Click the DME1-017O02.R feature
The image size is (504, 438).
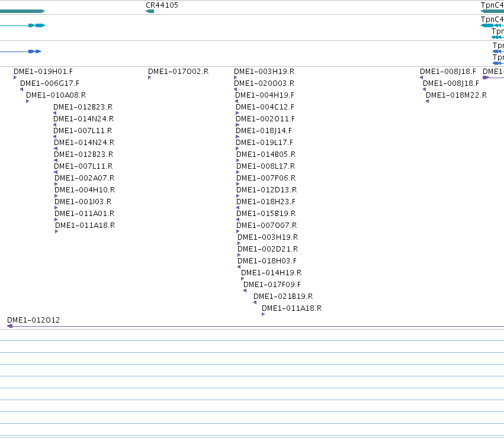[x=178, y=72]
